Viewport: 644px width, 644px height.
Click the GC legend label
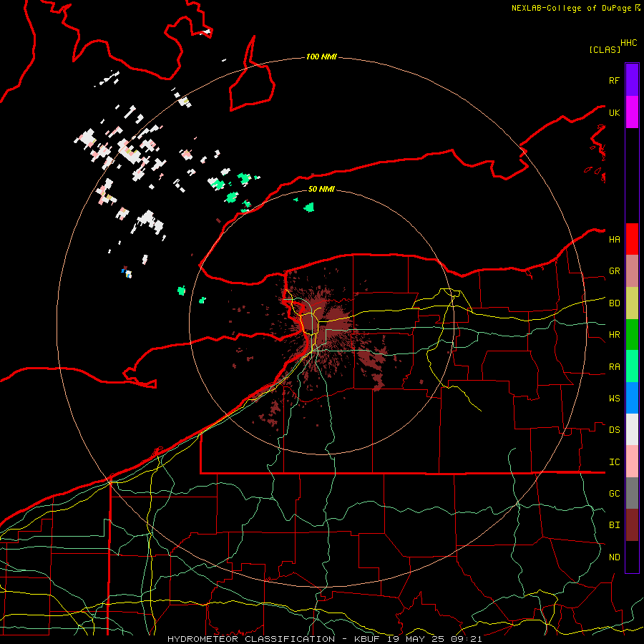614,494
